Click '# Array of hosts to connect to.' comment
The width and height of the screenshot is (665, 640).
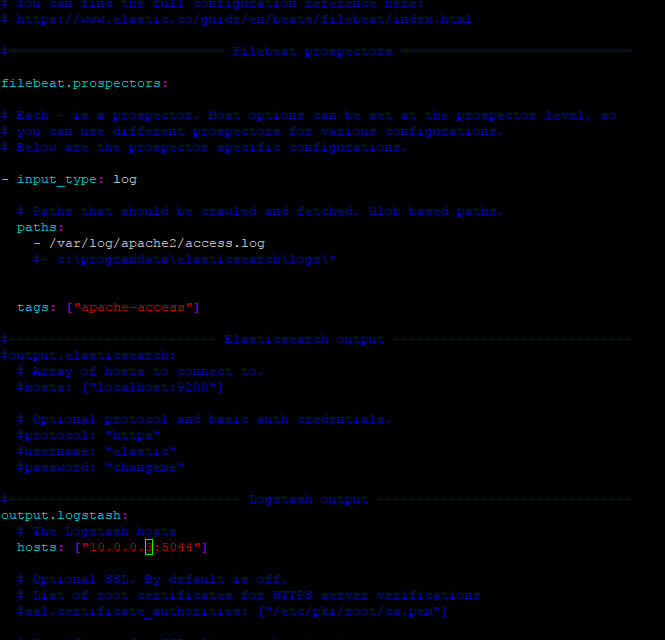point(140,372)
